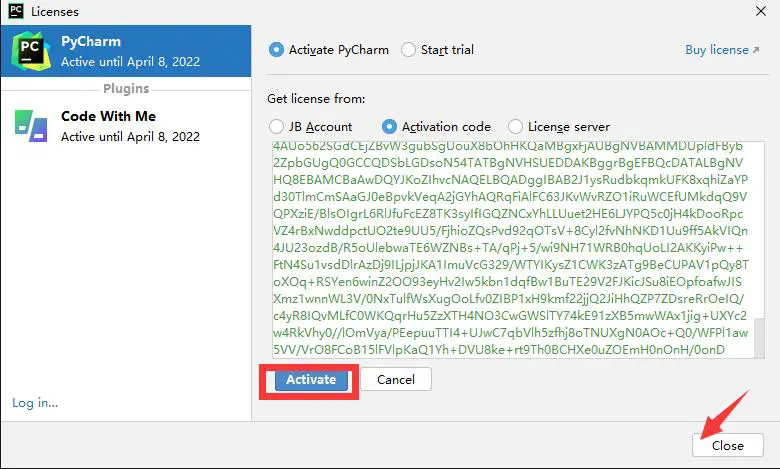The height and width of the screenshot is (469, 780).
Task: Select JB Account as license source
Action: tap(276, 127)
